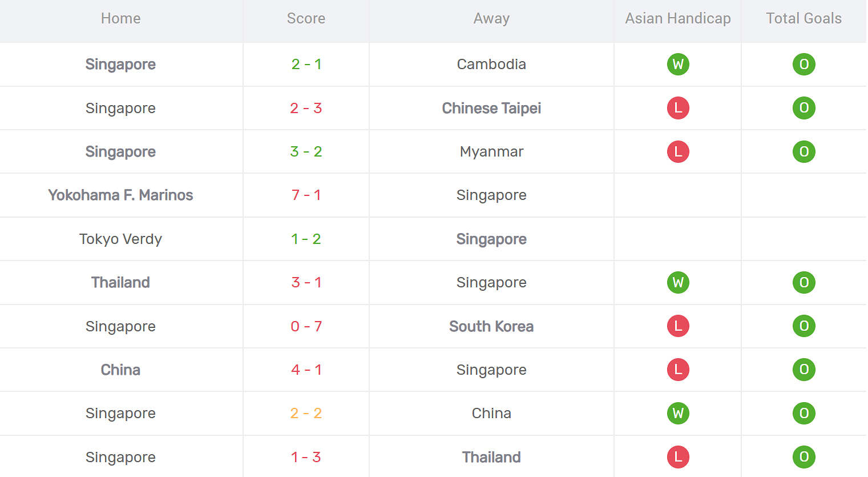This screenshot has height=477, width=868.
Task: Open the Yokohama F. Marinos team link
Action: [x=120, y=195]
